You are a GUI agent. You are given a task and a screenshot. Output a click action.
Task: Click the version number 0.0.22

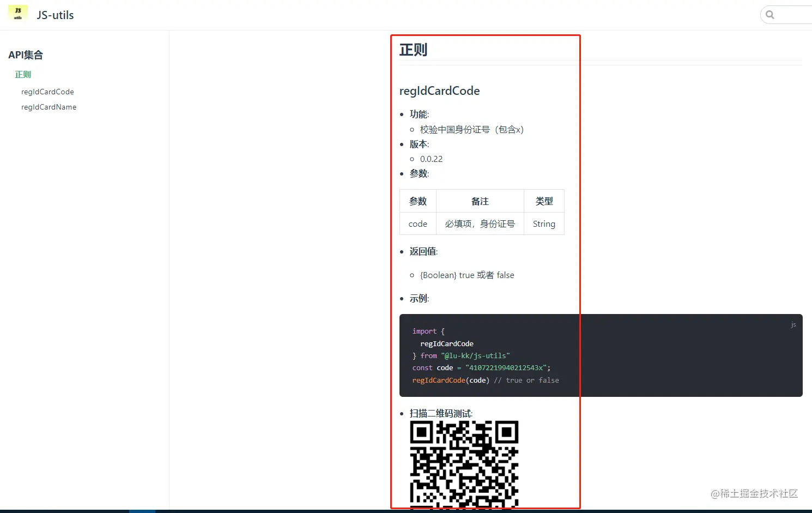[x=431, y=159]
